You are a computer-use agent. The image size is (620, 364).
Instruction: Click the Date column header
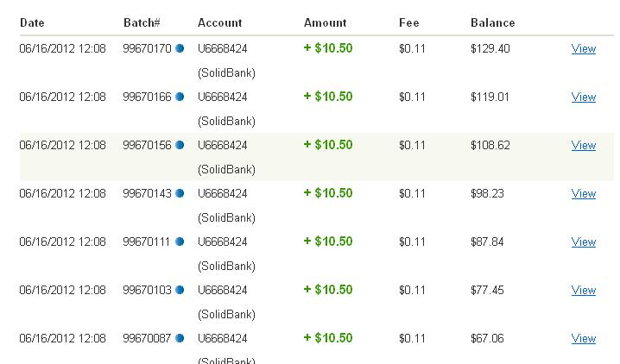coord(32,22)
